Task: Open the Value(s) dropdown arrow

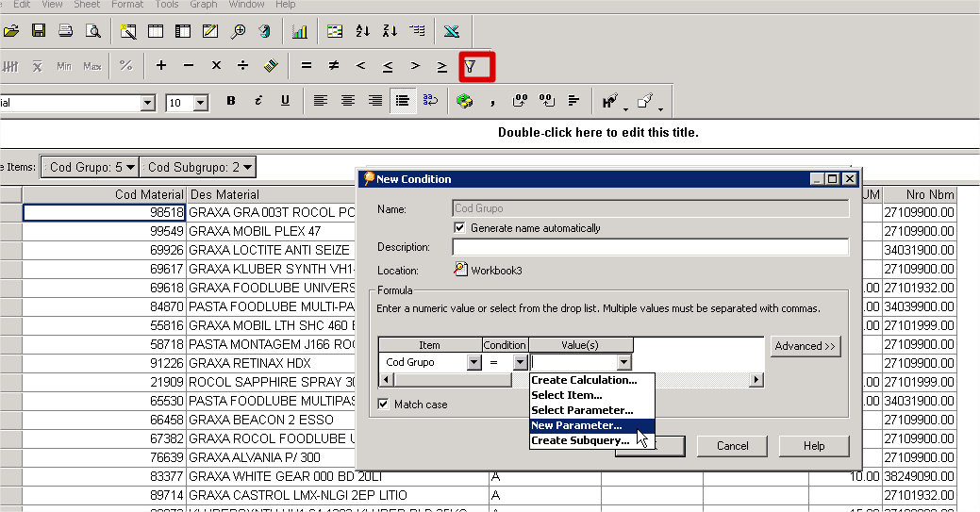Action: (623, 362)
